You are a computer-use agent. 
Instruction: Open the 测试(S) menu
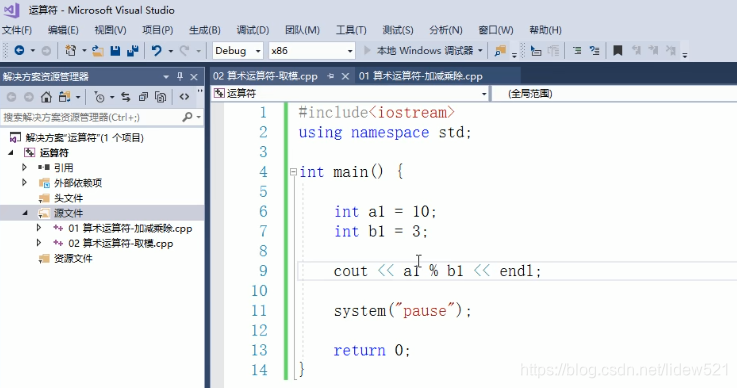coord(398,30)
